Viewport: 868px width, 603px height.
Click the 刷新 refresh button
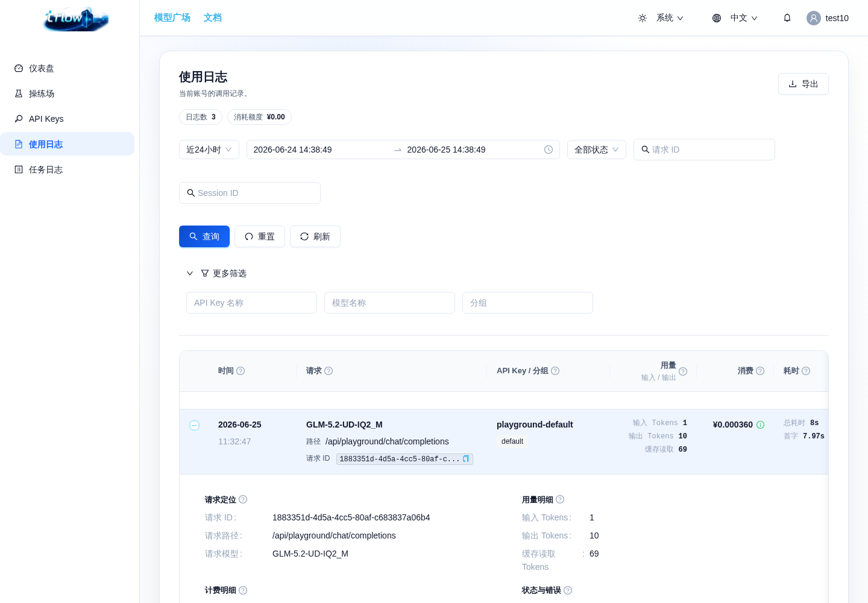[315, 236]
